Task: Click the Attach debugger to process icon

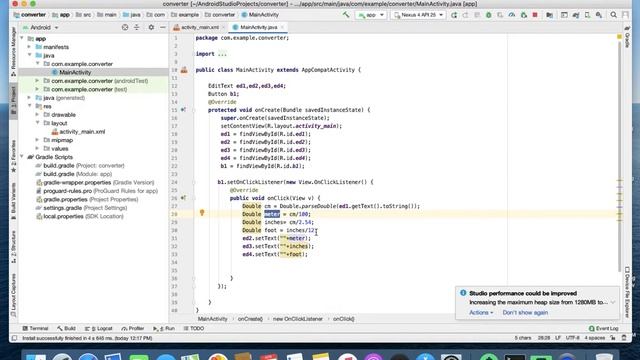Action: pyautogui.click(x=524, y=15)
